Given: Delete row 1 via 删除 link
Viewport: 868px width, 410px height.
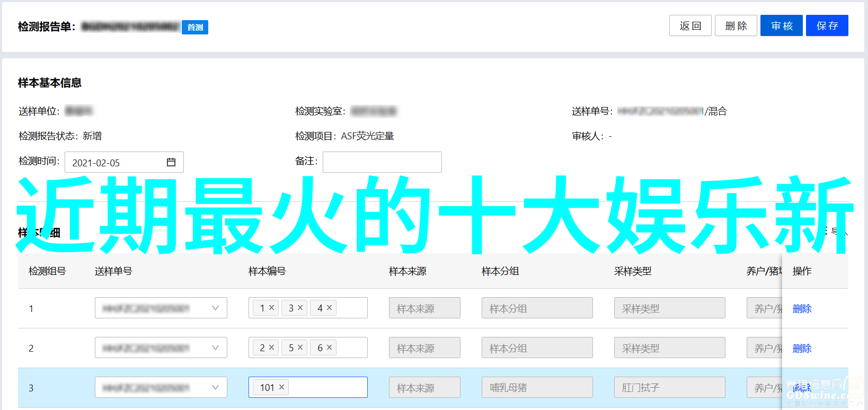Looking at the screenshot, I should click(x=802, y=308).
